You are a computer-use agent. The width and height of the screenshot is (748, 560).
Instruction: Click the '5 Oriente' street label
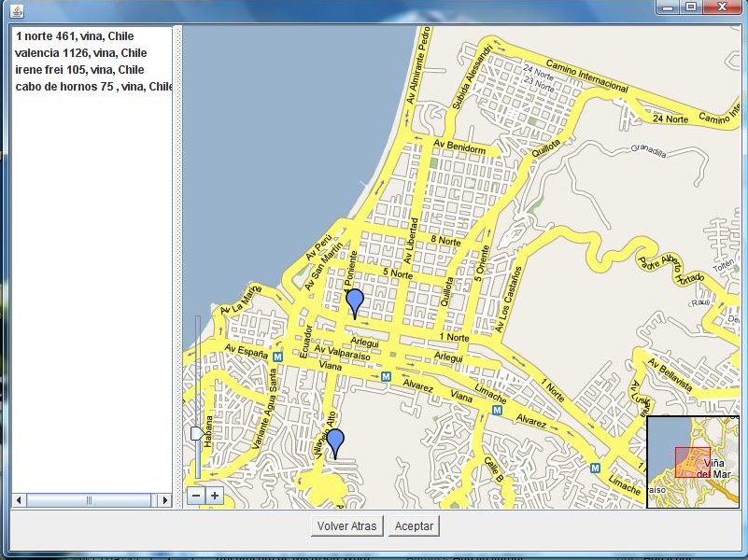482,263
